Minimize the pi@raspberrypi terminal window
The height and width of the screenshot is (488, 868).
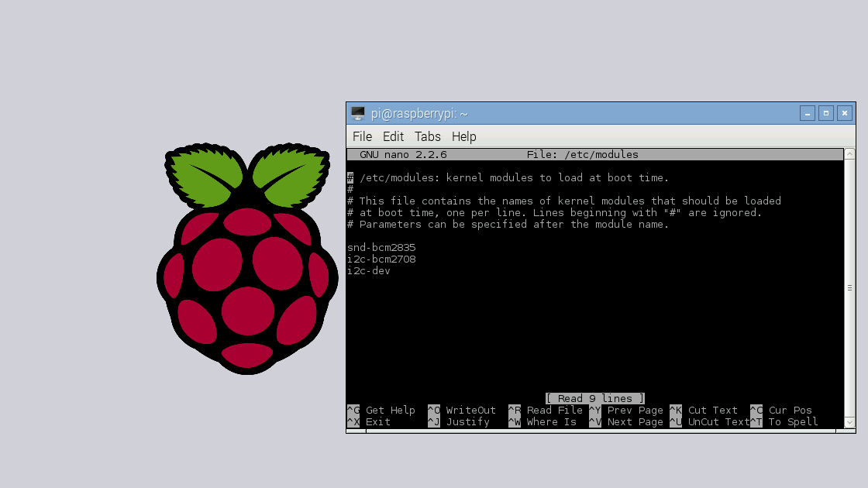click(807, 113)
